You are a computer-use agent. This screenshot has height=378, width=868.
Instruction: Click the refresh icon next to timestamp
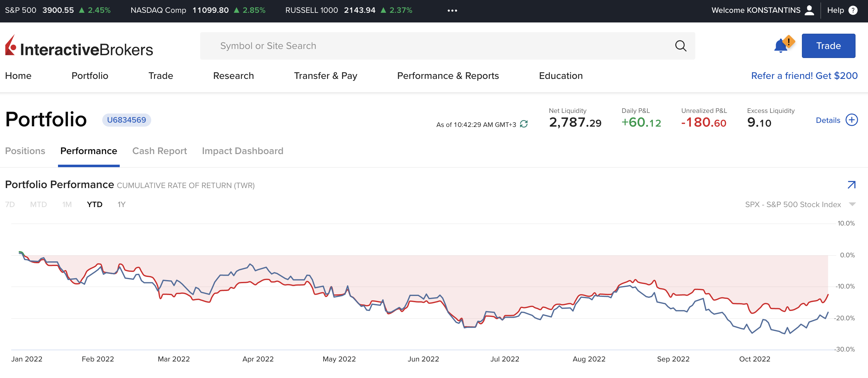pos(523,124)
